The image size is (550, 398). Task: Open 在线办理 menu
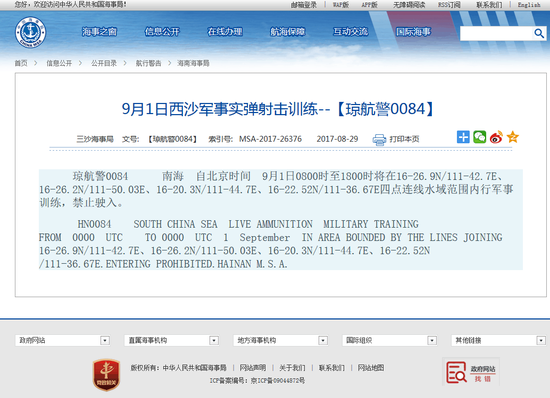(x=225, y=32)
